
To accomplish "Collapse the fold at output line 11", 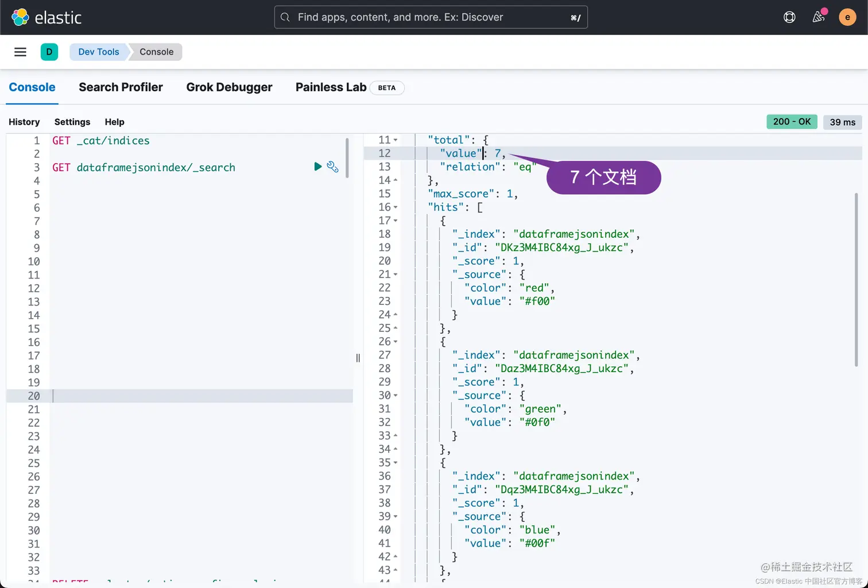I will [396, 140].
